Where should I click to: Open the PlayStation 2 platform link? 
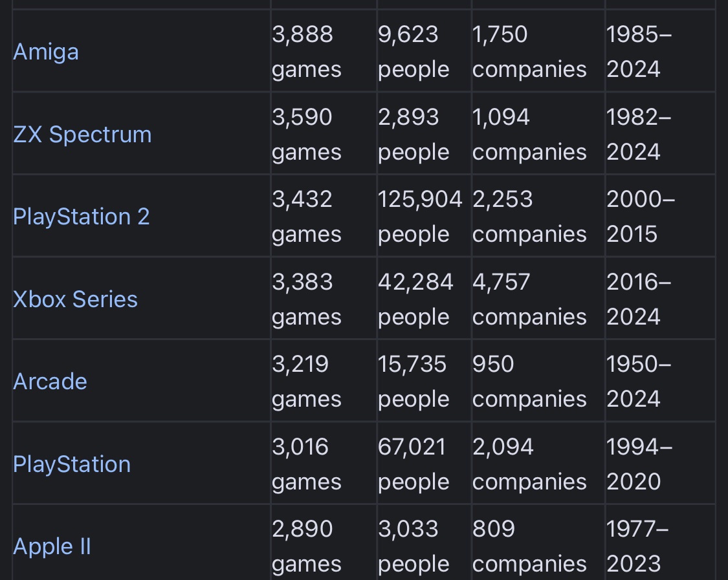(82, 217)
